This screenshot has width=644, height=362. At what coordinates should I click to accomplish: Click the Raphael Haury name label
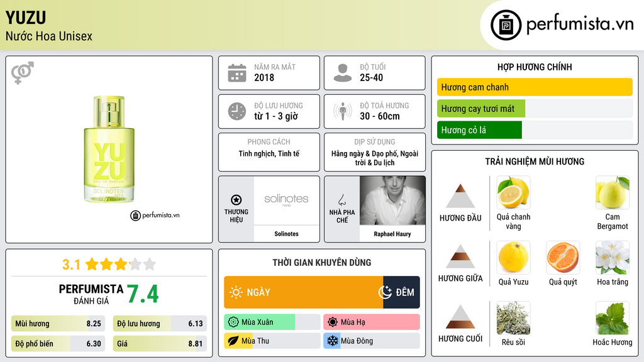(x=392, y=234)
